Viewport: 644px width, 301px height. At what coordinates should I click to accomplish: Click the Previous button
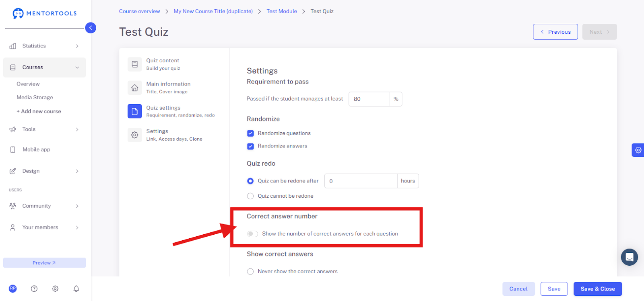(555, 32)
